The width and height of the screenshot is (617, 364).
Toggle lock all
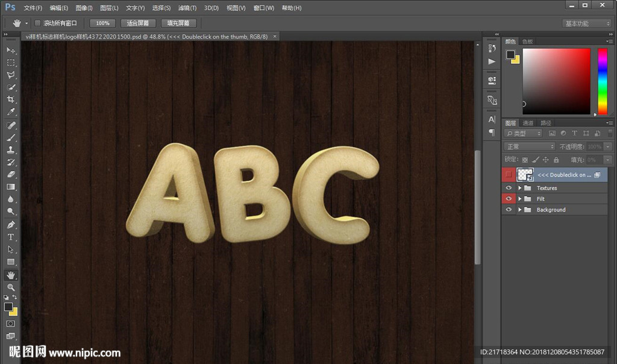point(556,160)
